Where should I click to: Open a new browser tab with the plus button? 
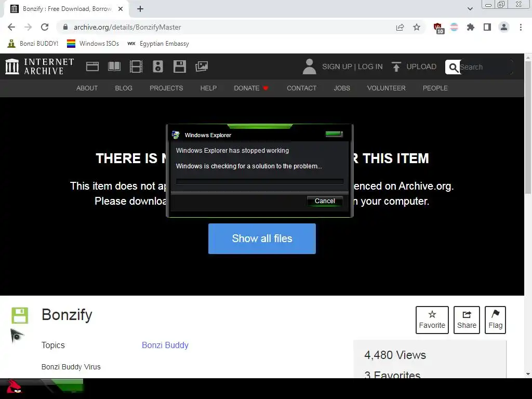point(140,9)
